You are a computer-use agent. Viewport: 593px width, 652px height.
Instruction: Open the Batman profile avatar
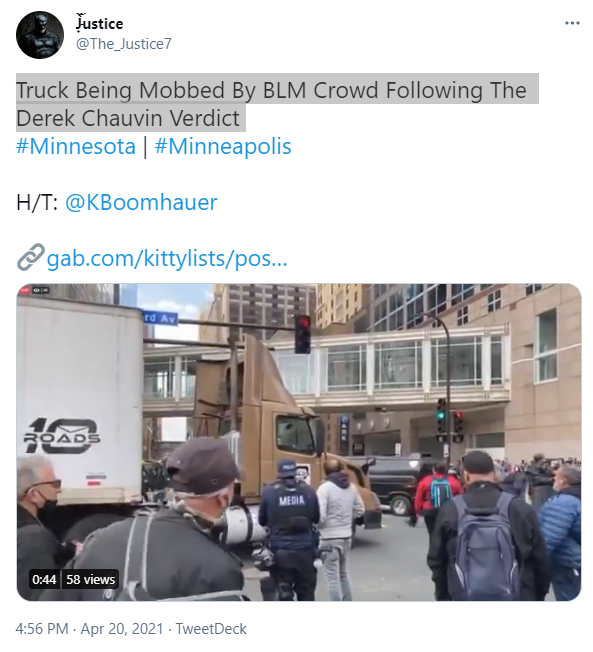pos(40,35)
